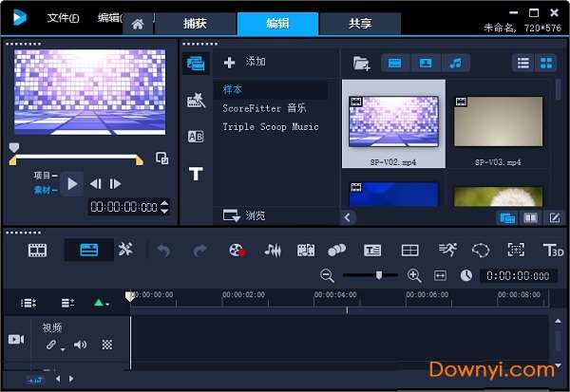The height and width of the screenshot is (392, 570).
Task: Toggle show photos filter in library
Action: coord(426,64)
